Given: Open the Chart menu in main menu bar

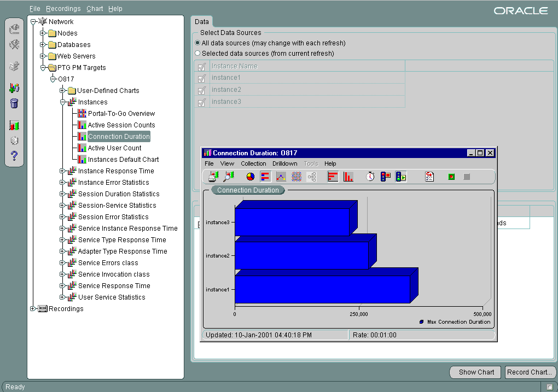Looking at the screenshot, I should tap(95, 9).
